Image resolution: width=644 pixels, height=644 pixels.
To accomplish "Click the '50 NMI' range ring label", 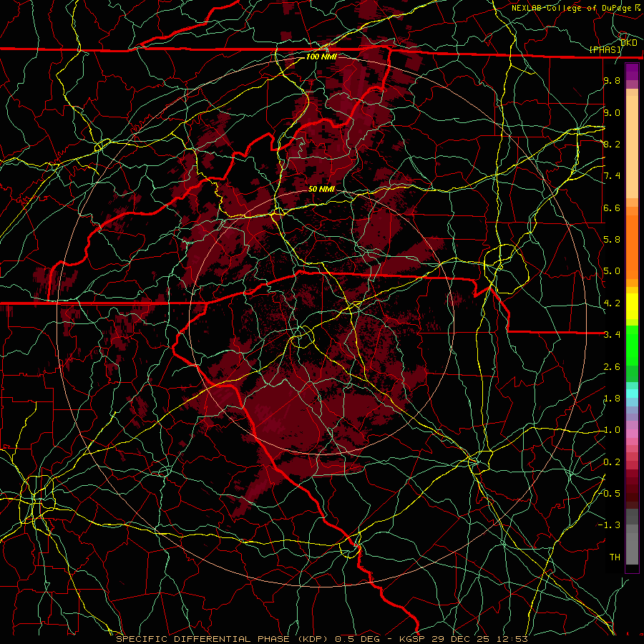I will click(321, 189).
